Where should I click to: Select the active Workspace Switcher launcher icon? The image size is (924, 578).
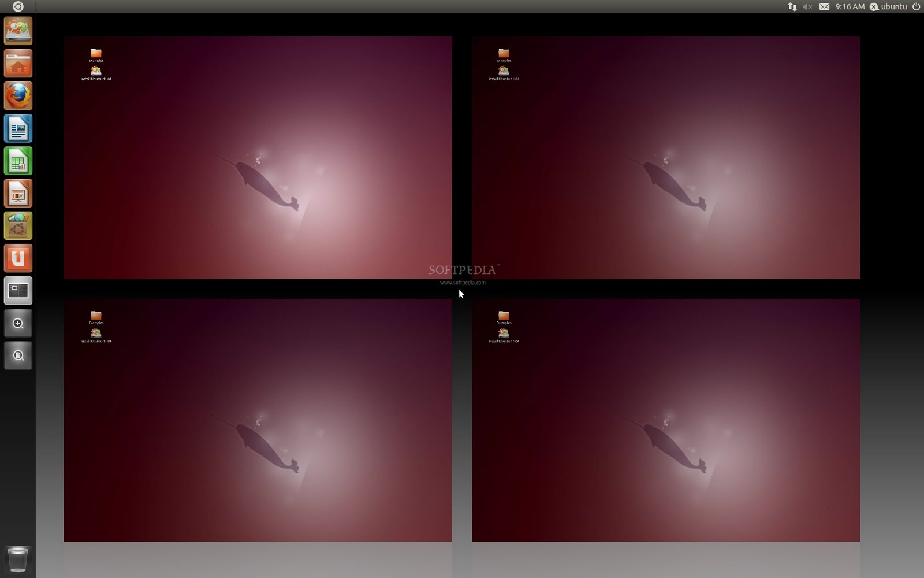click(x=18, y=291)
